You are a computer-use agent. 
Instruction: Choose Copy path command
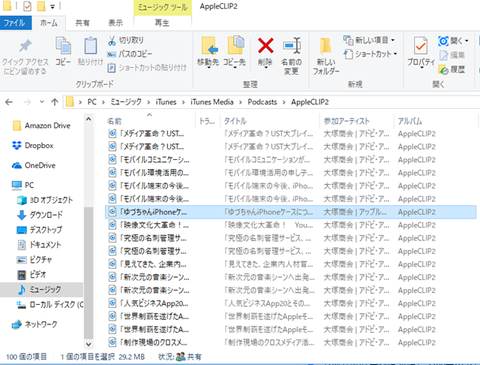129,54
